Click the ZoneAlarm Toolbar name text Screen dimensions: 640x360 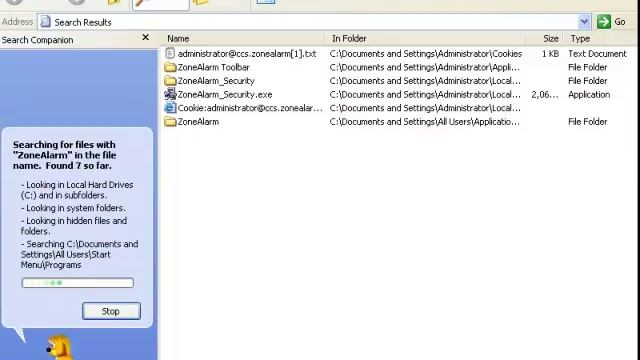tap(213, 67)
